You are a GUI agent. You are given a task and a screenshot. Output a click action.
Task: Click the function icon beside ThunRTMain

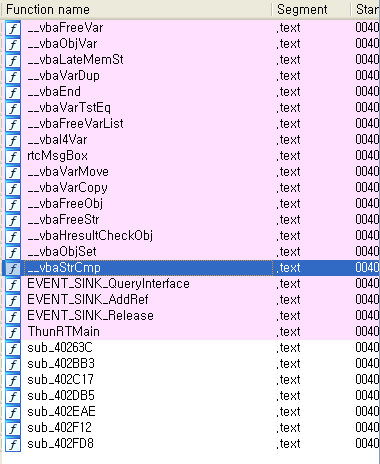click(x=13, y=332)
